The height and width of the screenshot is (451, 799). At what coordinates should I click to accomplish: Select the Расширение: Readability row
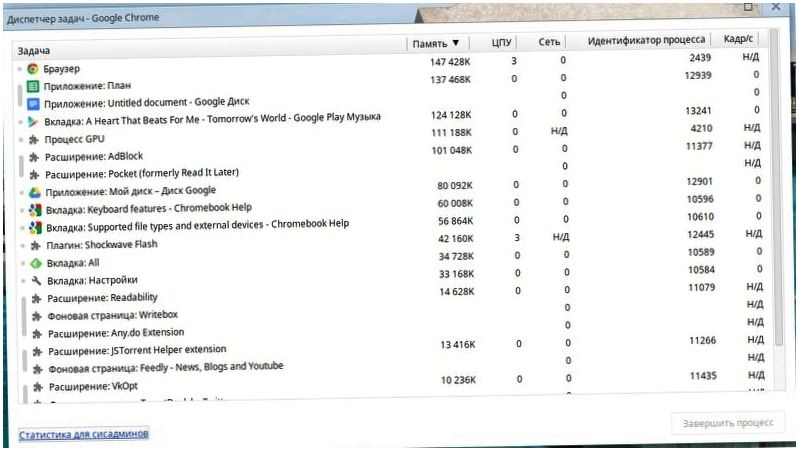(390, 294)
